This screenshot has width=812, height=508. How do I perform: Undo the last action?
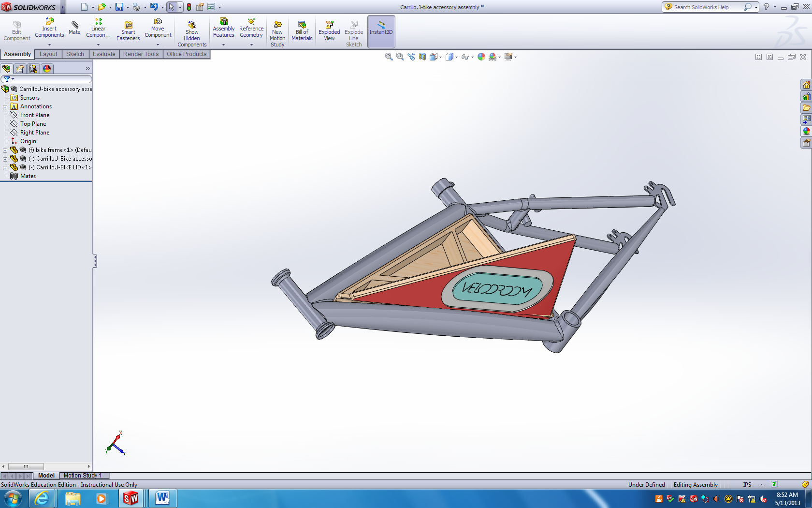154,7
